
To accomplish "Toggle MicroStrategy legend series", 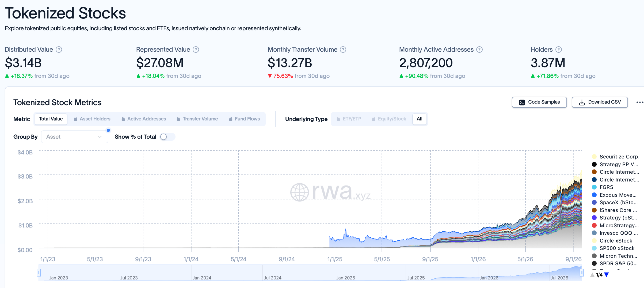I will 615,225.
